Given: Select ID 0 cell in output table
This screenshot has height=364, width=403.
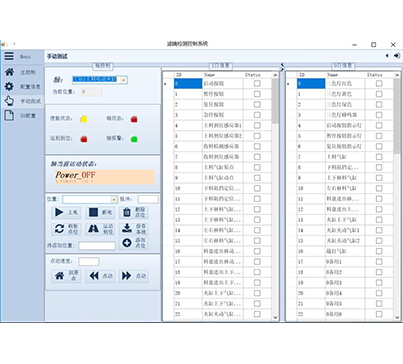Looking at the screenshot, I should pyautogui.click(x=311, y=84).
